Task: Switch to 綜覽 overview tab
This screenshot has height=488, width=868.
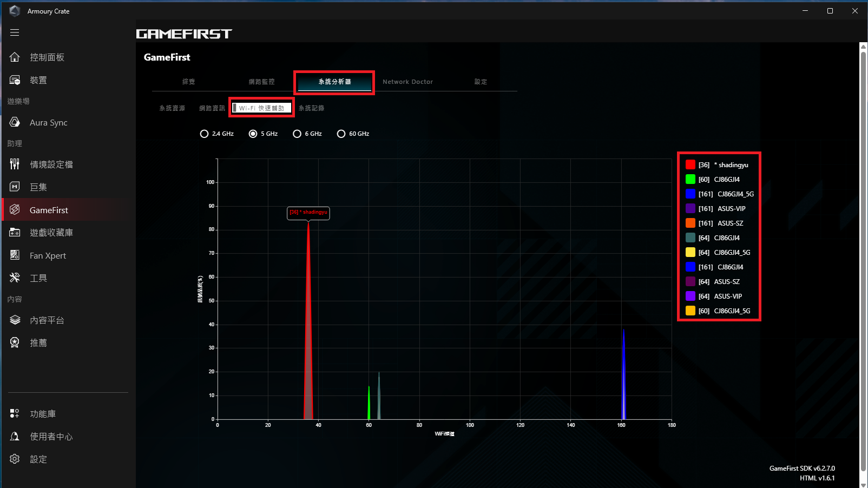Action: (188, 82)
